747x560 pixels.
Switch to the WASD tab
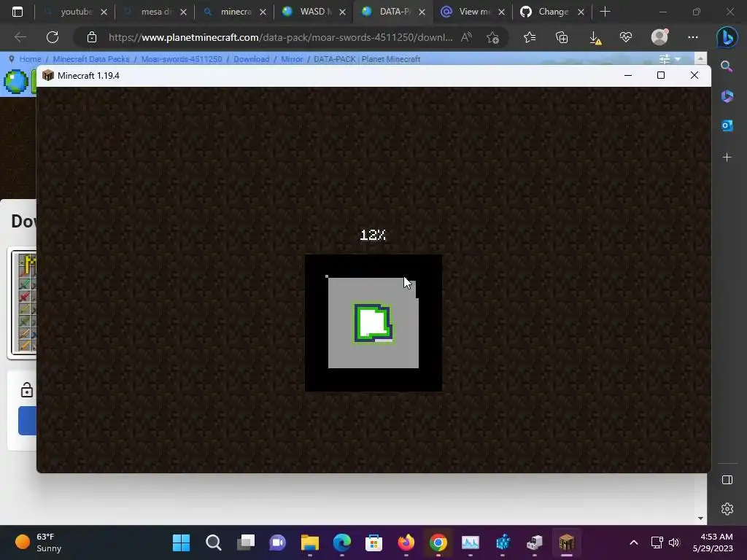pos(314,12)
